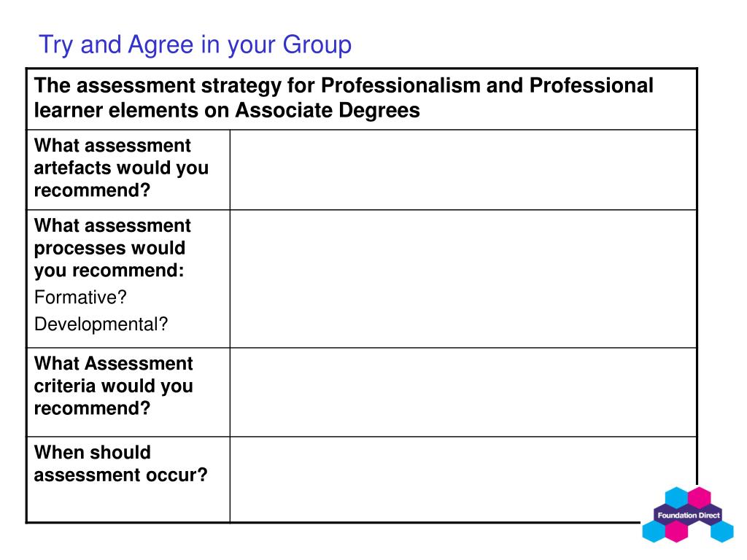Click the word 'Group' in the title

(x=317, y=44)
